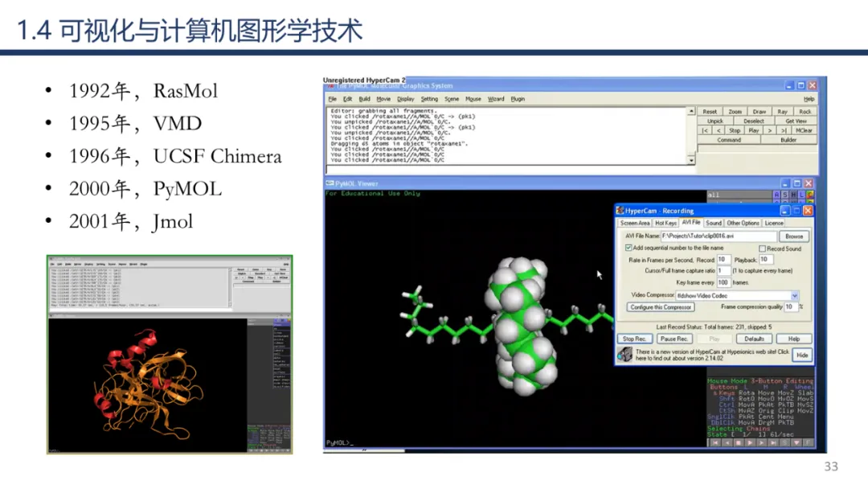868x489 pixels.
Task: Click the HyperCam camera icon in notice bar
Action: click(x=625, y=355)
